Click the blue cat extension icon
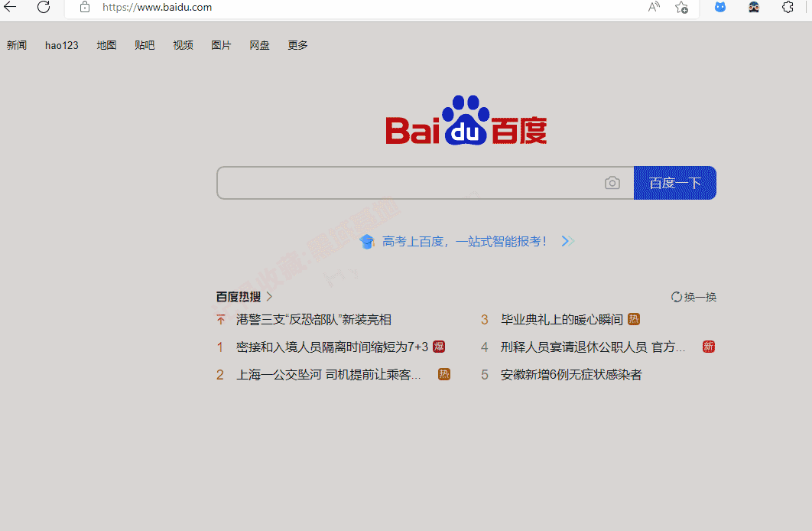The image size is (812, 531). click(719, 7)
